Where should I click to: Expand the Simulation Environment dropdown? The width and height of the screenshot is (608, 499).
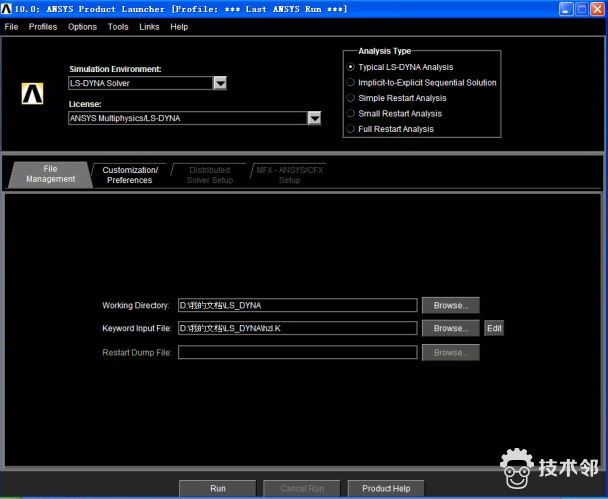pos(220,83)
